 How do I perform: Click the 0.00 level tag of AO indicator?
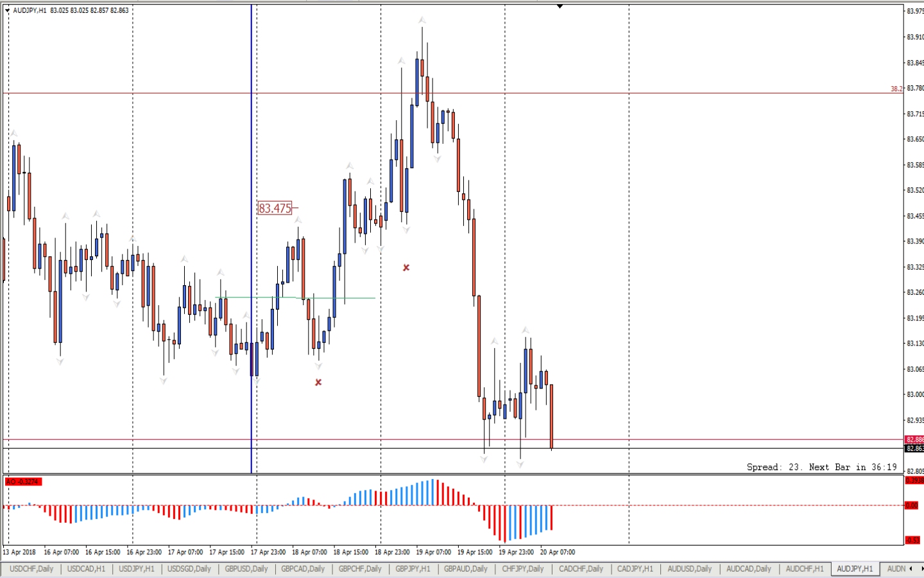(911, 505)
